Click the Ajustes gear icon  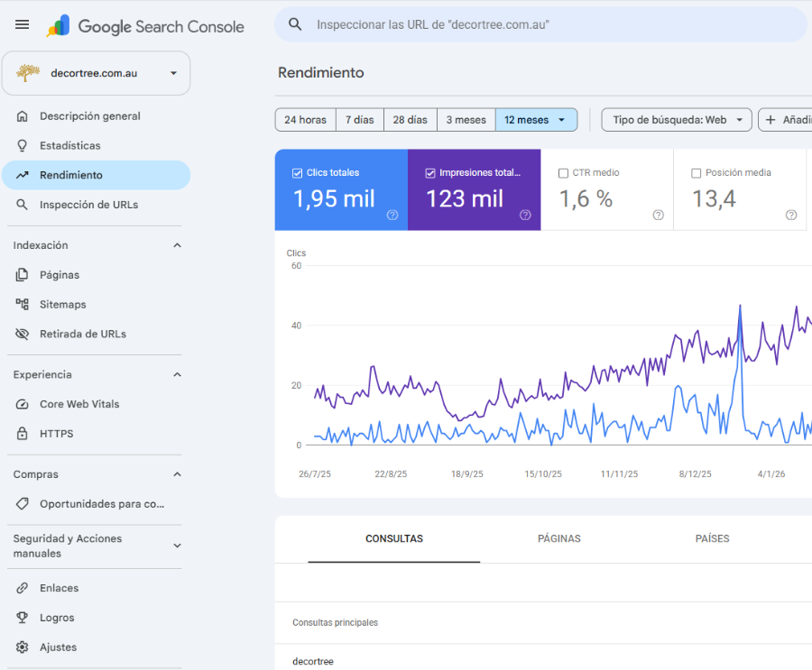(x=23, y=647)
